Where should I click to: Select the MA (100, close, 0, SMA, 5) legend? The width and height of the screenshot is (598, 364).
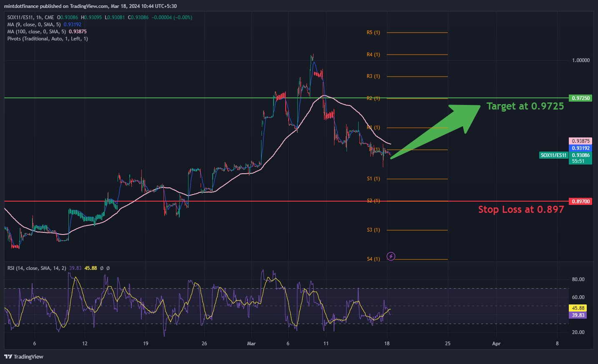[x=37, y=32]
